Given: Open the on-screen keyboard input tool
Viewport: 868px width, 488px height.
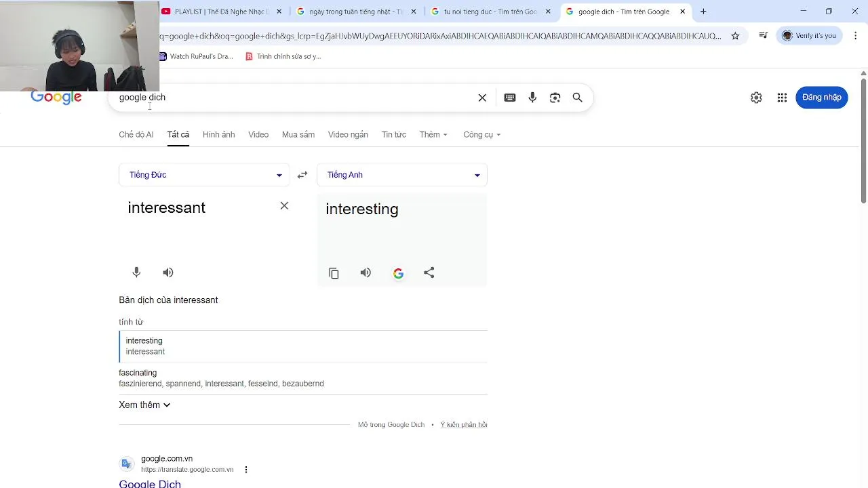Looking at the screenshot, I should [510, 98].
